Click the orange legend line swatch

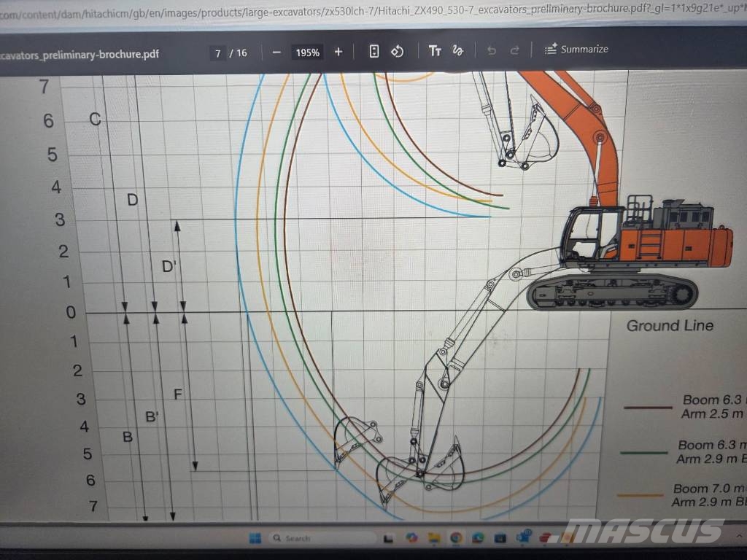pyautogui.click(x=640, y=495)
